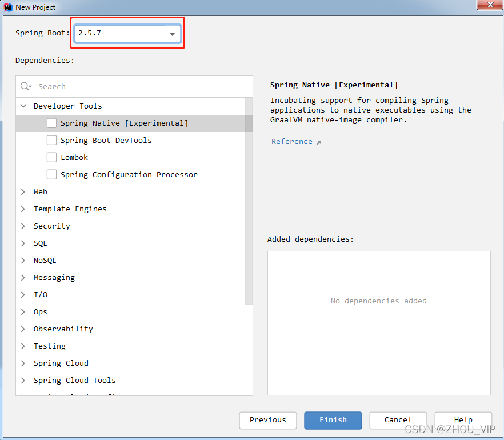504x440 pixels.
Task: Expand the NoSQL category
Action: [x=23, y=261]
